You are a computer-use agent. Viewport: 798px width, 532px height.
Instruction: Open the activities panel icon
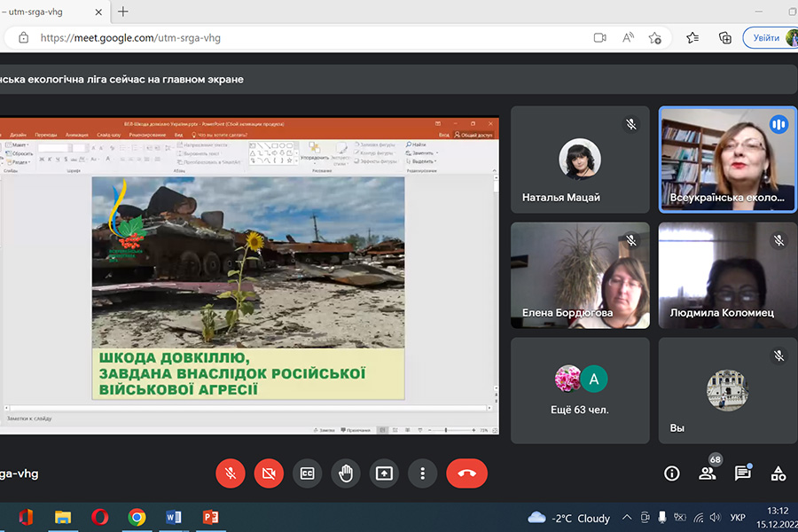778,473
